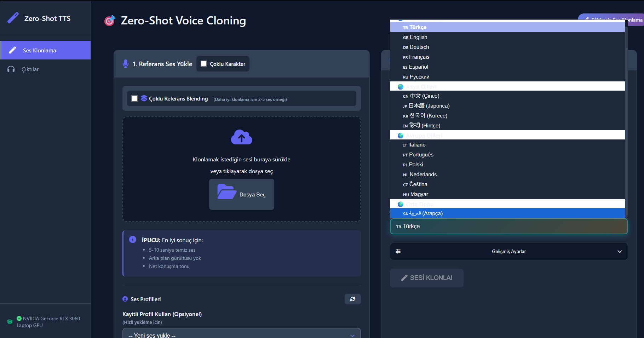Screen dimensions: 644x338
Task: Click the Dosya Seç button
Action: tap(242, 194)
